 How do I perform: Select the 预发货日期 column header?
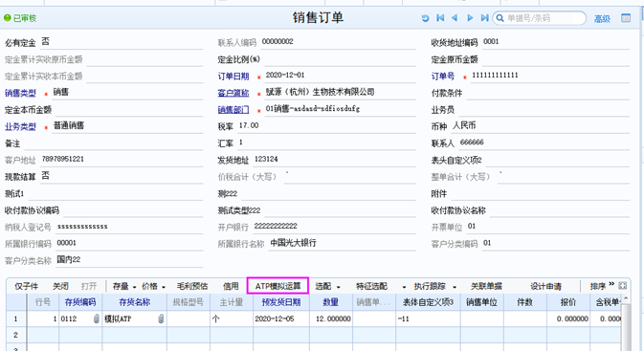click(281, 302)
